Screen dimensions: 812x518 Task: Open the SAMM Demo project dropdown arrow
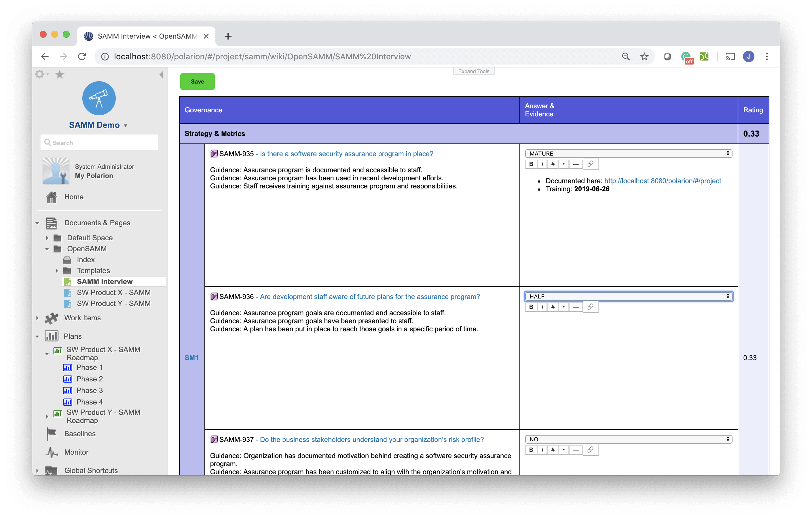pos(126,126)
